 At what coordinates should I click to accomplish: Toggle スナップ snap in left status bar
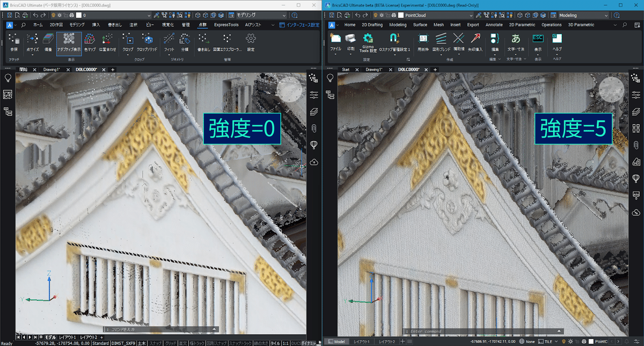pyautogui.click(x=156, y=343)
